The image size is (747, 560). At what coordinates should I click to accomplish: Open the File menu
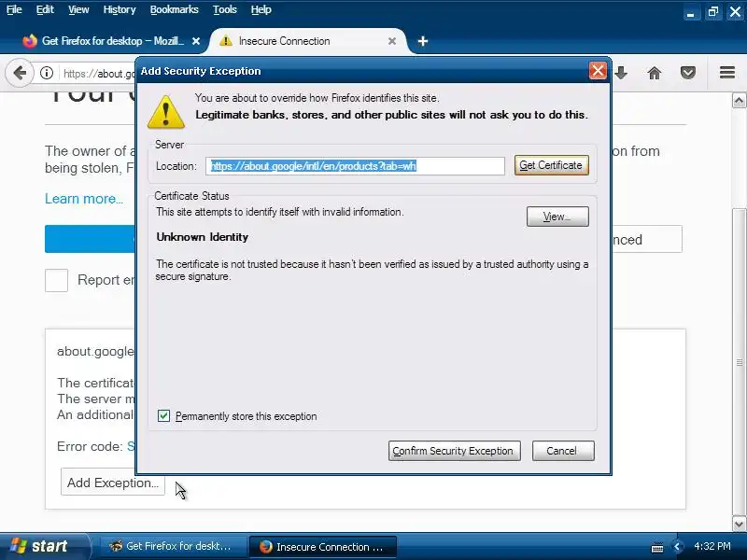coord(14,9)
